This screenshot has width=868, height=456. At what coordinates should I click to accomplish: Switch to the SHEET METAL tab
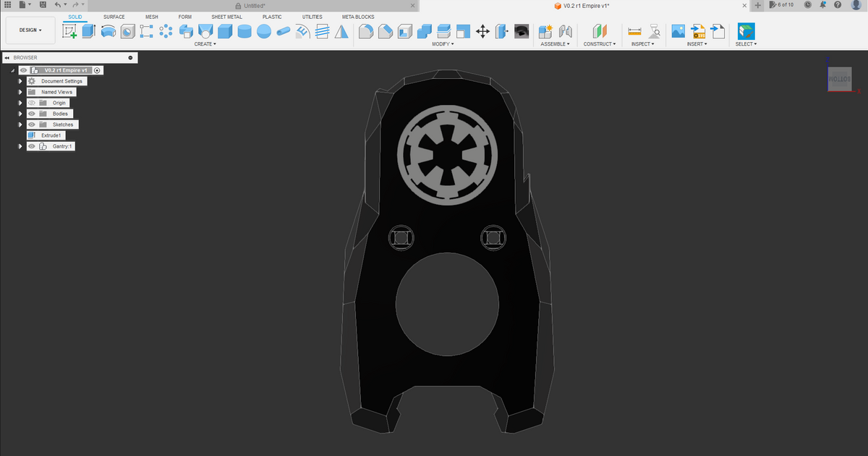[226, 17]
